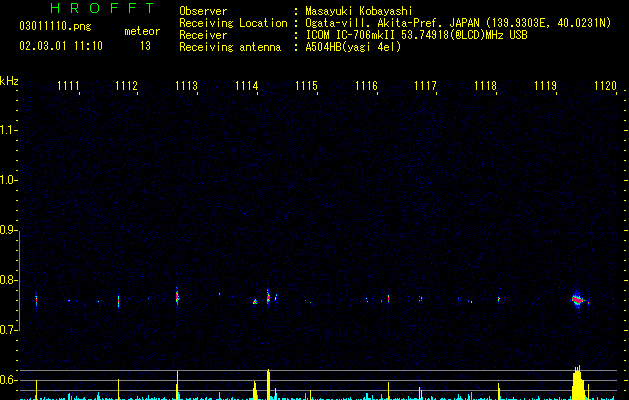Click the wide yellow level peak after 1119
Viewport: 629px width, 400px height.
(x=578, y=383)
